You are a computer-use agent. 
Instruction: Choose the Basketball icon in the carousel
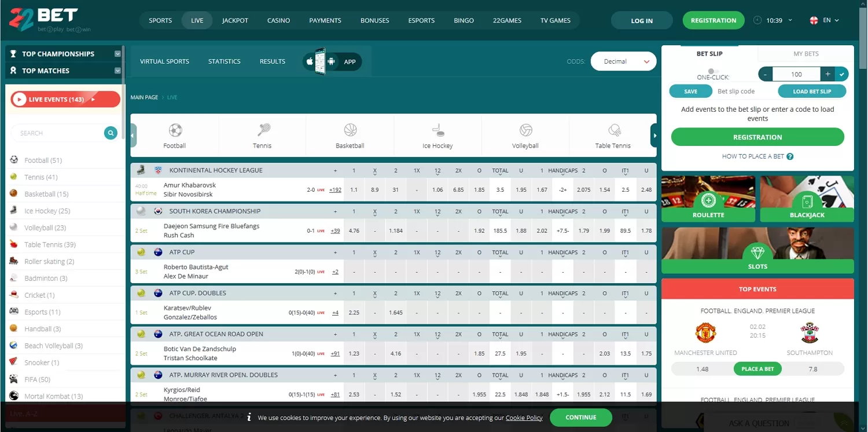pos(350,130)
